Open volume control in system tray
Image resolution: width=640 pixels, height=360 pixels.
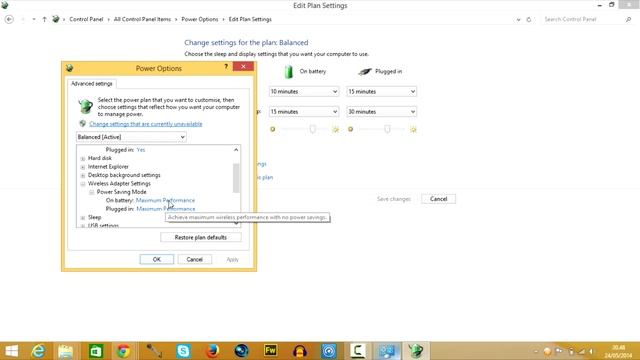click(x=591, y=351)
